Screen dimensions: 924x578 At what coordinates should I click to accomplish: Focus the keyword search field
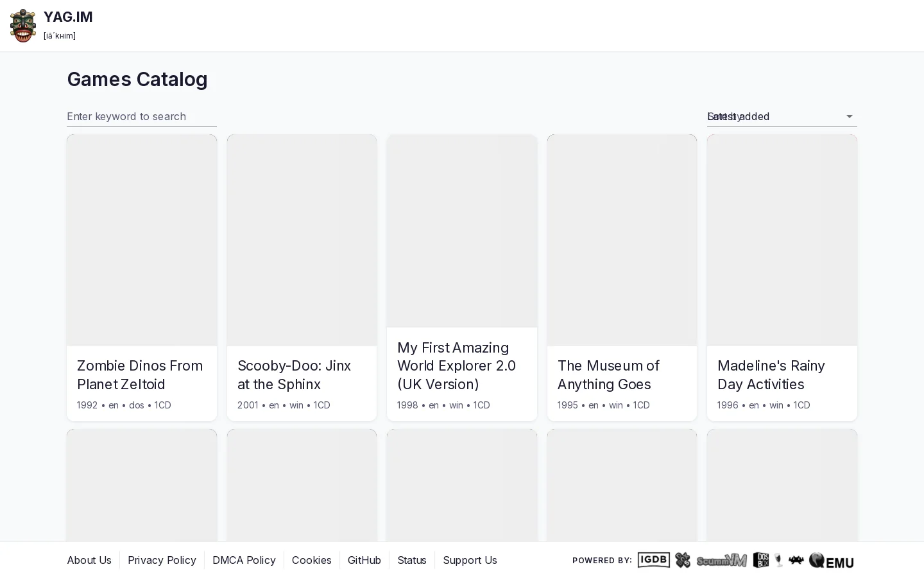point(142,116)
